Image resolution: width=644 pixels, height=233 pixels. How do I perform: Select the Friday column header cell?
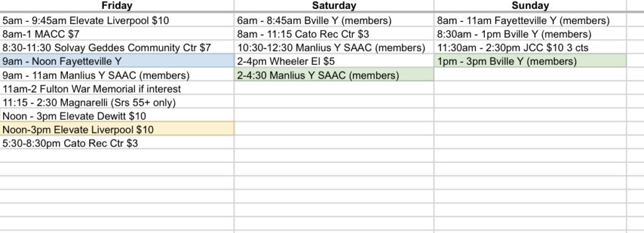click(x=117, y=5)
